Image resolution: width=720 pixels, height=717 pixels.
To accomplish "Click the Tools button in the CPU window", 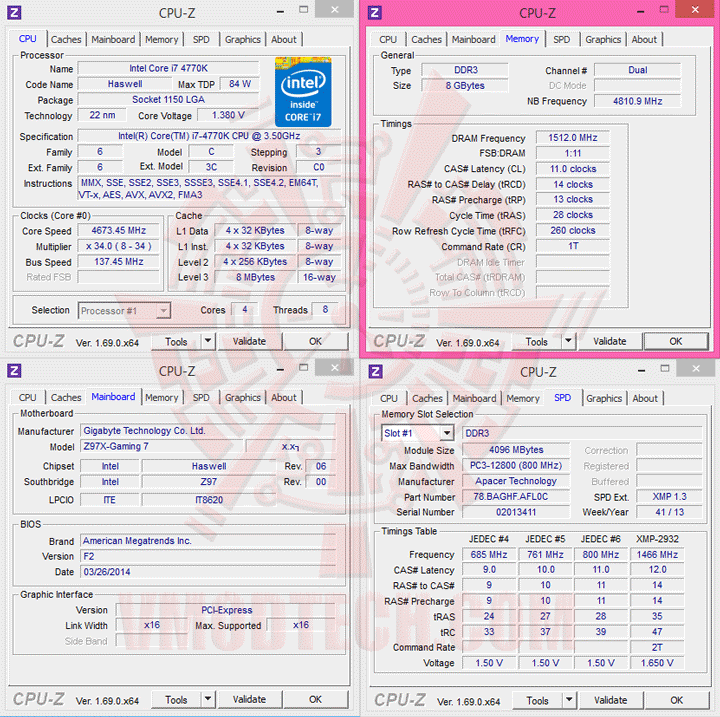I will 176,342.
